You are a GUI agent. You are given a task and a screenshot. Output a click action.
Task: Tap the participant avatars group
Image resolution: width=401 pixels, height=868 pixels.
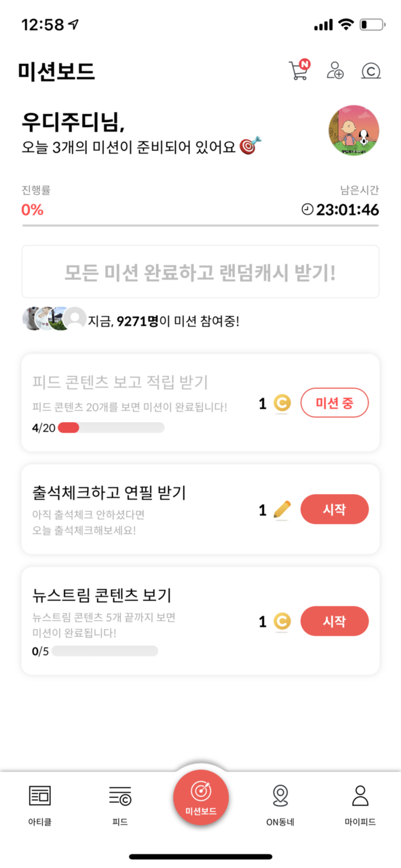click(x=54, y=319)
